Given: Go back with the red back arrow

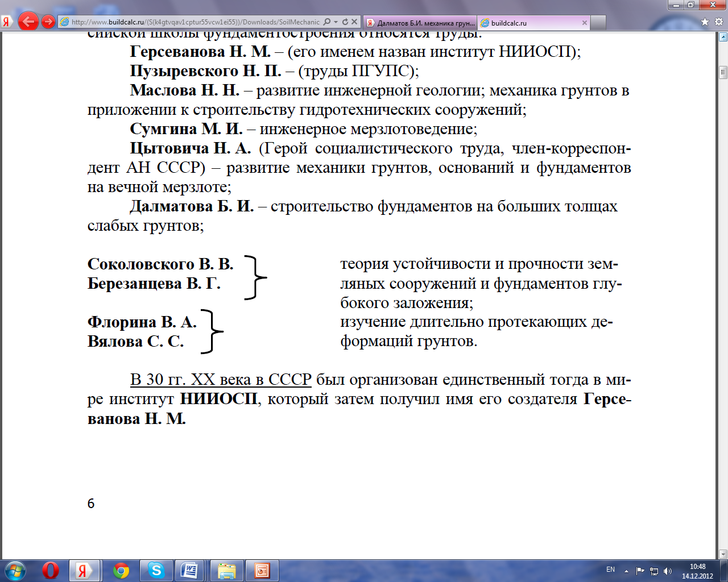Looking at the screenshot, I should tap(28, 22).
